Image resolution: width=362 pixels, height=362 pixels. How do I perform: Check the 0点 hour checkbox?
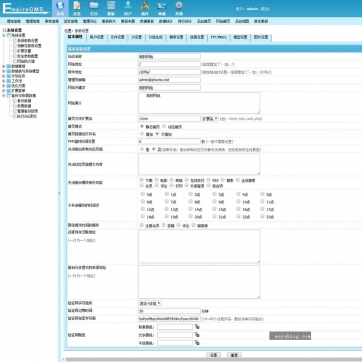143,194
